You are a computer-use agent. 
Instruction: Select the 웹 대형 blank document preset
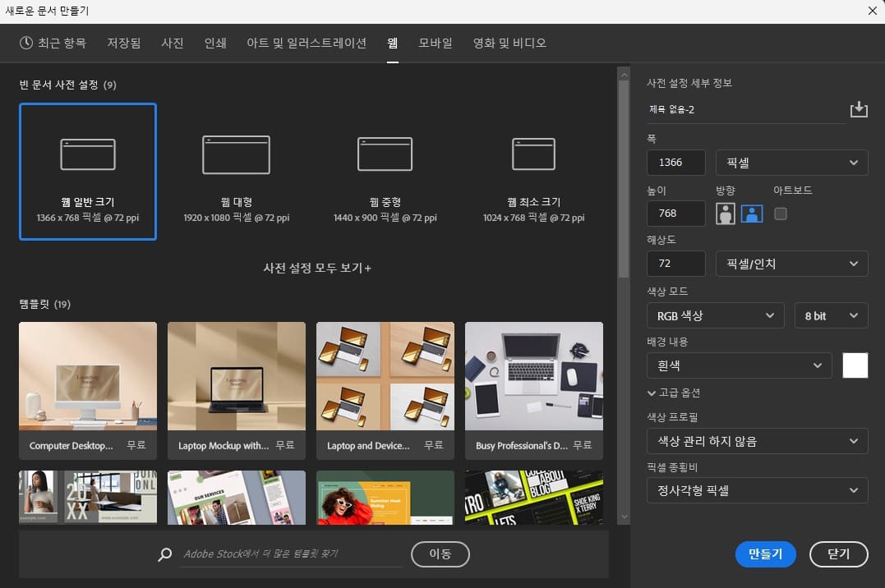236,172
